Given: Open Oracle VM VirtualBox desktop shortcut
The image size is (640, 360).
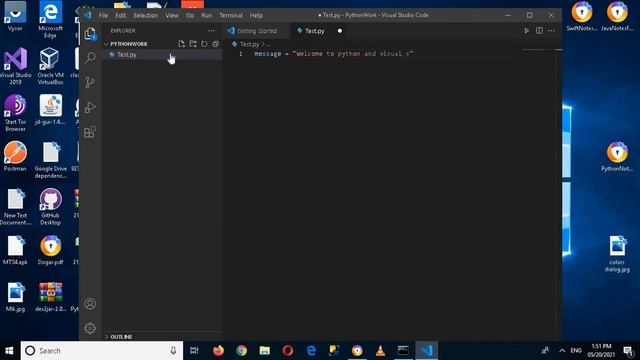Looking at the screenshot, I should pos(51,66).
